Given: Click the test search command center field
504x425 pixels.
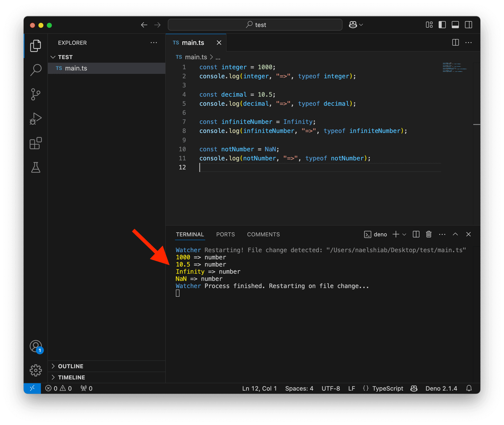Looking at the screenshot, I should pyautogui.click(x=255, y=25).
